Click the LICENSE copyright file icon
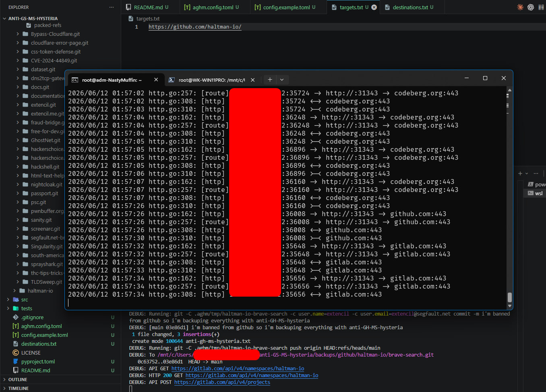Viewport: 546px width, 392px height. click(x=16, y=353)
